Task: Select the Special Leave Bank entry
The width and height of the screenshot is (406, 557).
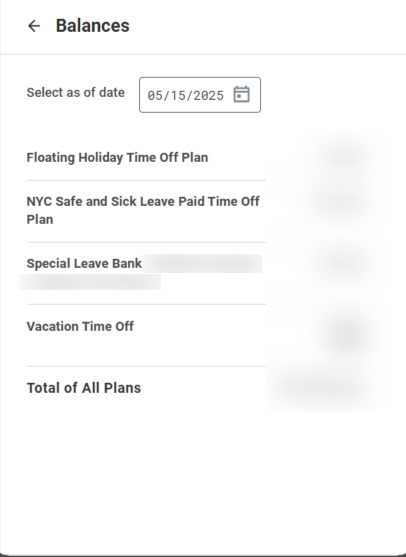Action: point(84,263)
